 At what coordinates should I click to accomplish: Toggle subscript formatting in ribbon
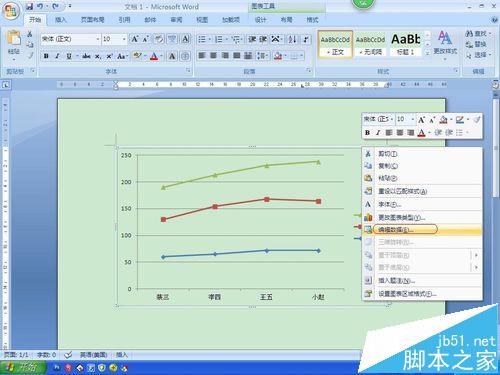pos(97,56)
